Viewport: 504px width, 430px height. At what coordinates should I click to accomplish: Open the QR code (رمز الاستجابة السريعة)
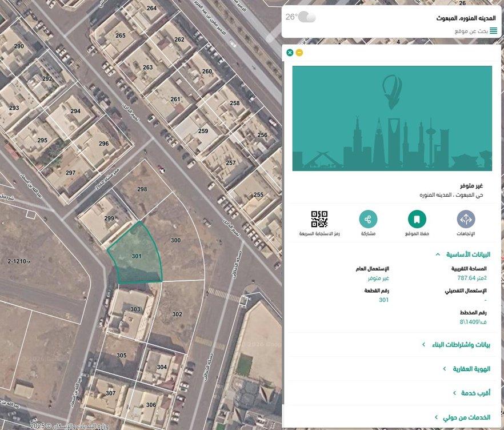point(319,220)
